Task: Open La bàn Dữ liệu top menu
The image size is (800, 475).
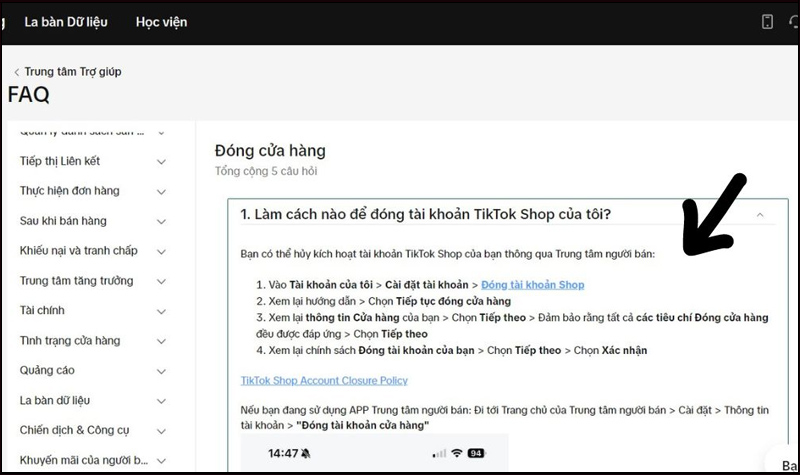Action: [x=66, y=22]
